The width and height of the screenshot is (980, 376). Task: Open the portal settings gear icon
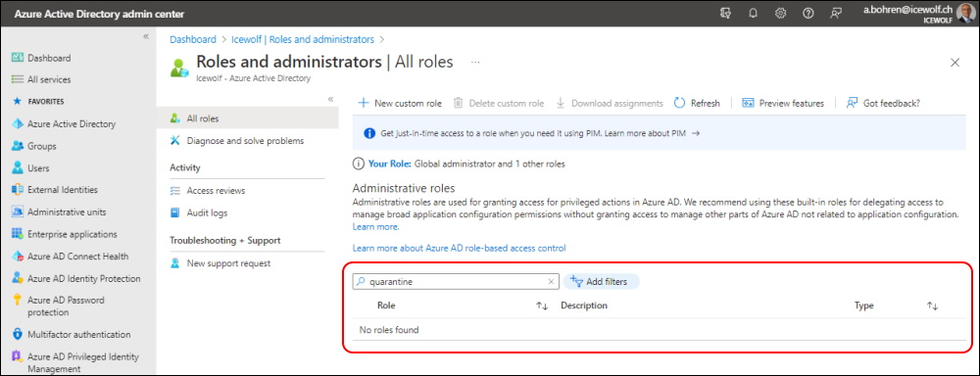click(780, 13)
